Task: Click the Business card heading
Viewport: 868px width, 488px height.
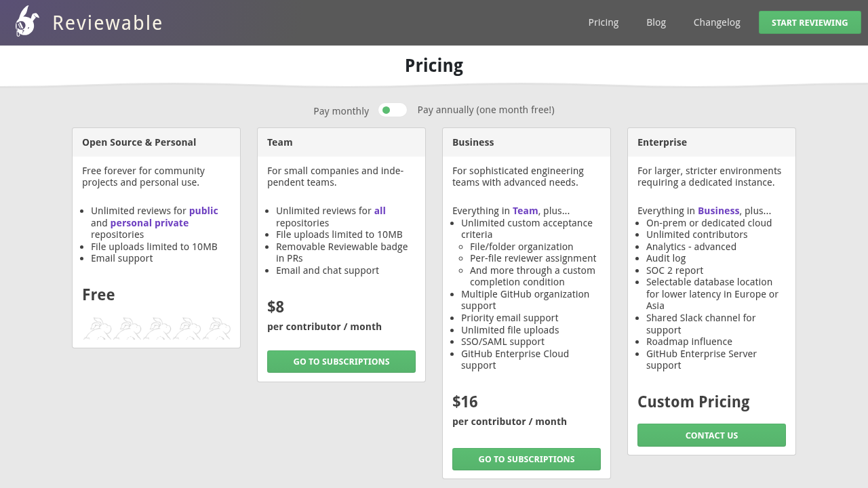Action: pos(473,142)
